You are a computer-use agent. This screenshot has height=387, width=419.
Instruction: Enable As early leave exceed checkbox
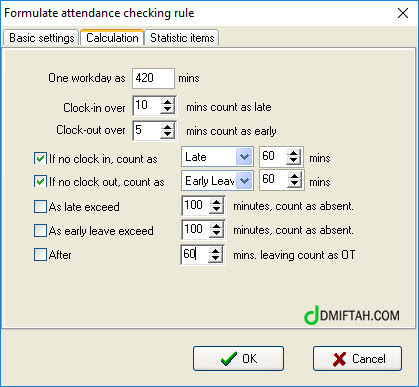(x=40, y=230)
